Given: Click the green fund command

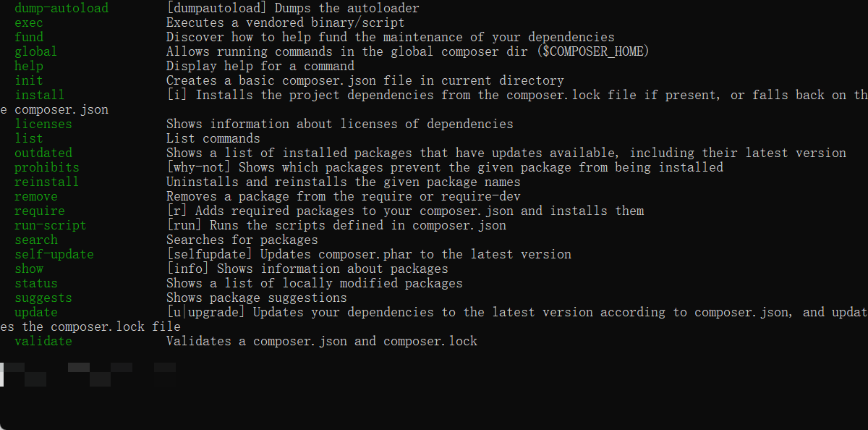Looking at the screenshot, I should pyautogui.click(x=29, y=38).
